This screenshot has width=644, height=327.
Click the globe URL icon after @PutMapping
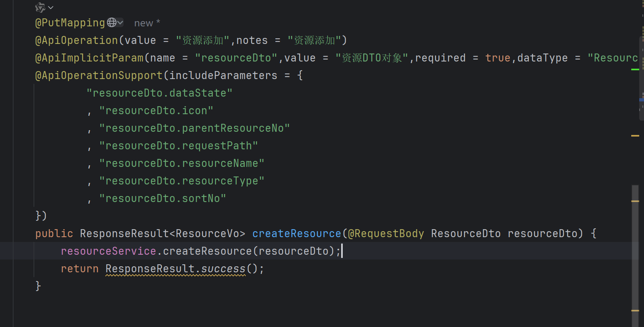tap(112, 22)
